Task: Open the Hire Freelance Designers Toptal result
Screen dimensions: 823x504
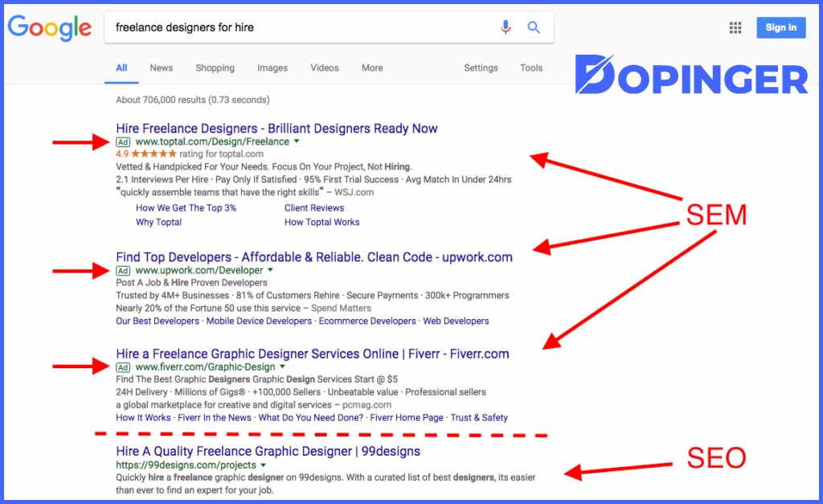Action: click(276, 128)
